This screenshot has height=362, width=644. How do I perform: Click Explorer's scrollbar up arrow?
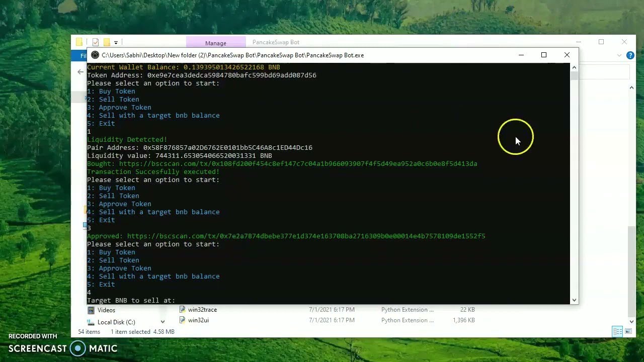[x=632, y=88]
